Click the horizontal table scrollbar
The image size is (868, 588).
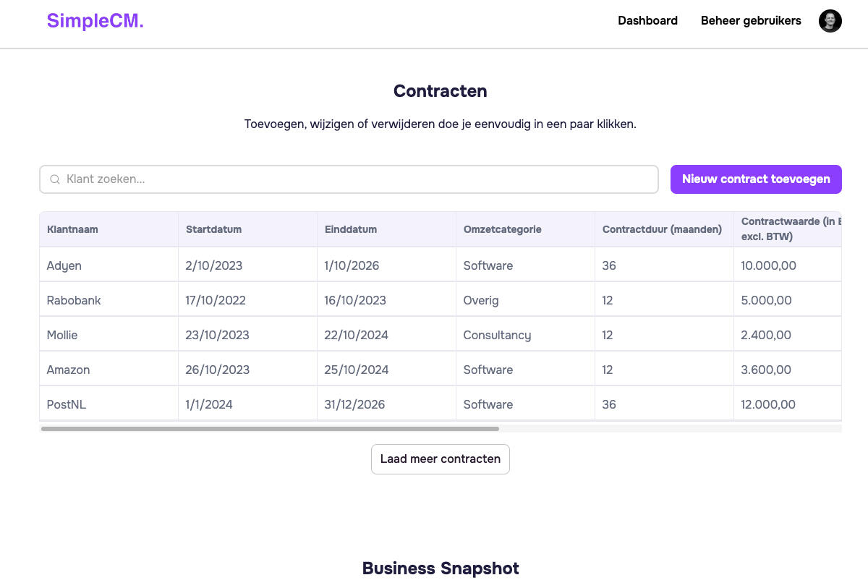pos(270,429)
